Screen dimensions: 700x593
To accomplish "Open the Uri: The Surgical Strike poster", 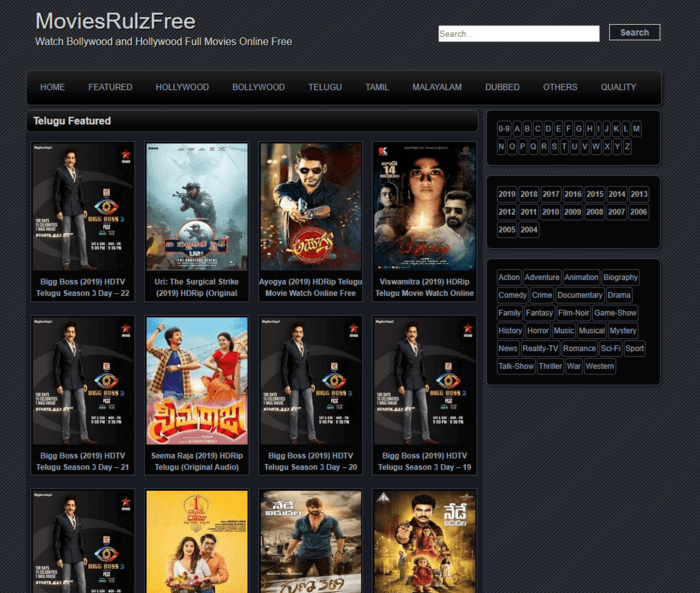I will click(196, 207).
